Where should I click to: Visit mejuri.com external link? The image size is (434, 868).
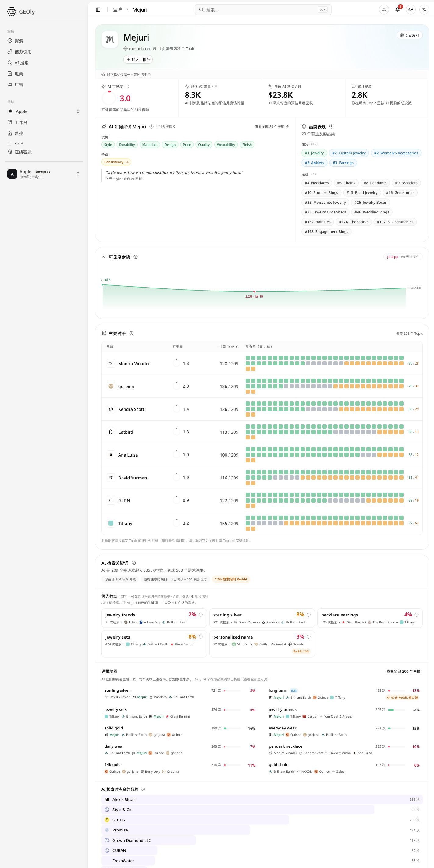pyautogui.click(x=140, y=48)
